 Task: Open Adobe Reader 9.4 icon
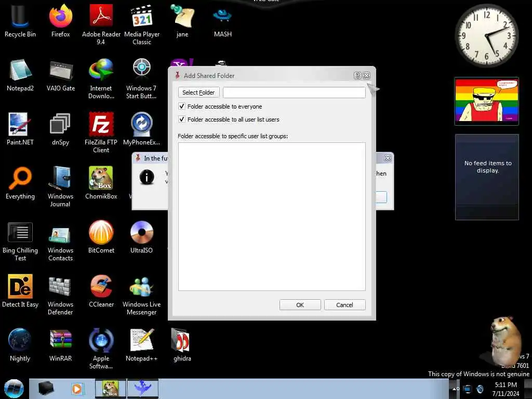[x=101, y=24]
